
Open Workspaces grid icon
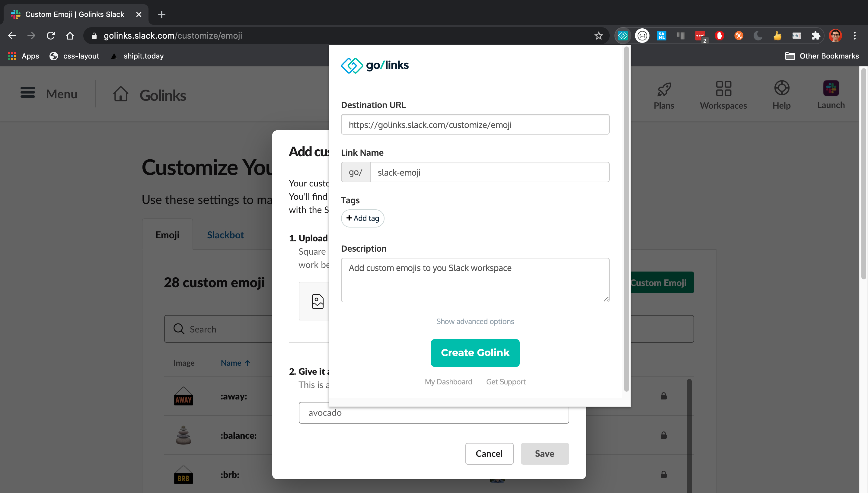coord(723,88)
